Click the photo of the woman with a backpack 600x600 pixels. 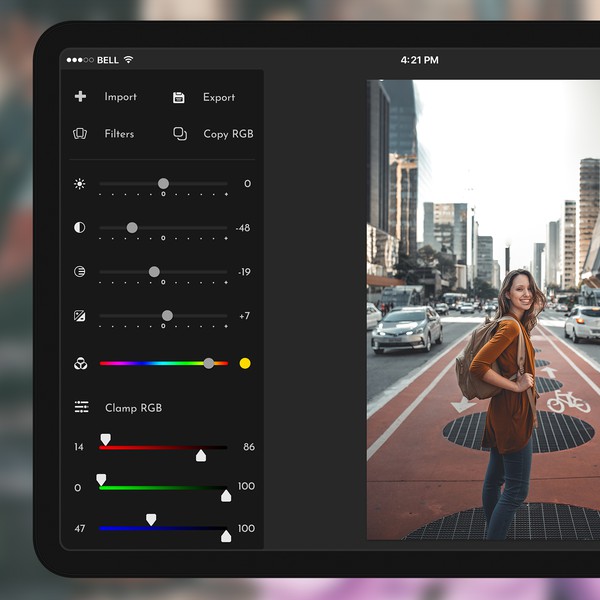pos(483,310)
